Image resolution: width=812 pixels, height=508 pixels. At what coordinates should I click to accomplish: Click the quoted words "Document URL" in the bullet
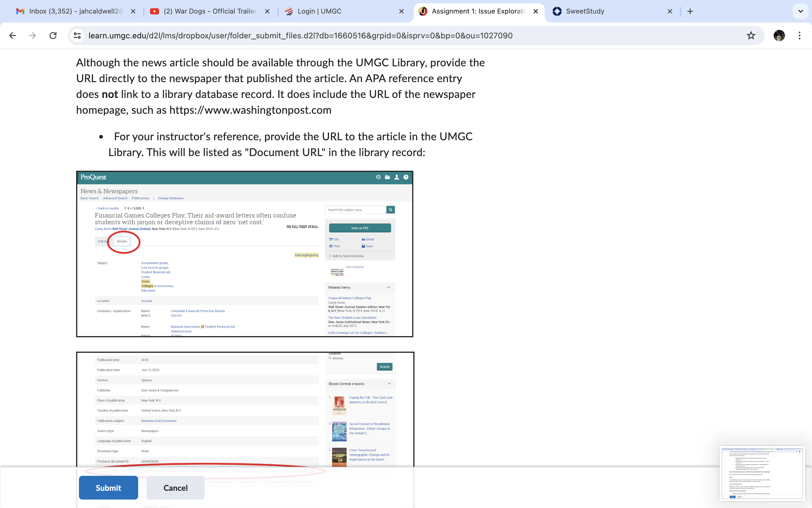tap(285, 152)
